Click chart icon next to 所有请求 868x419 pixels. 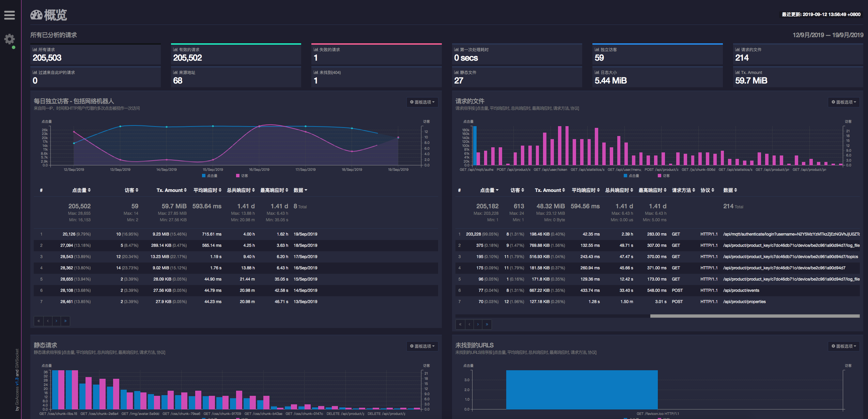35,49
